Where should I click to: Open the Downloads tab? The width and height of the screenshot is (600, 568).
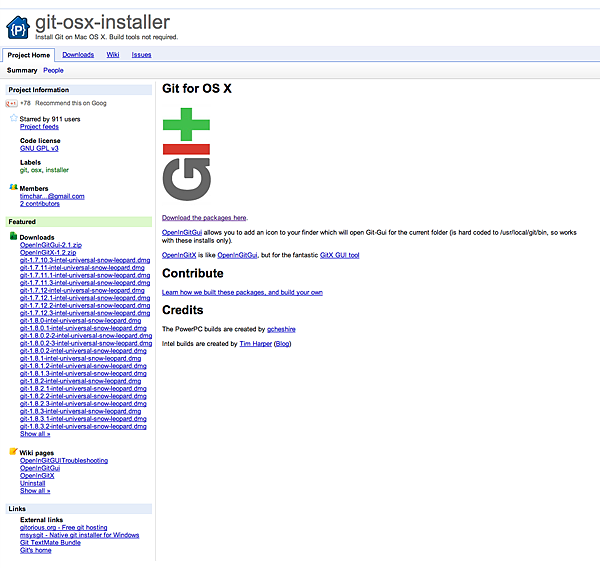point(78,55)
